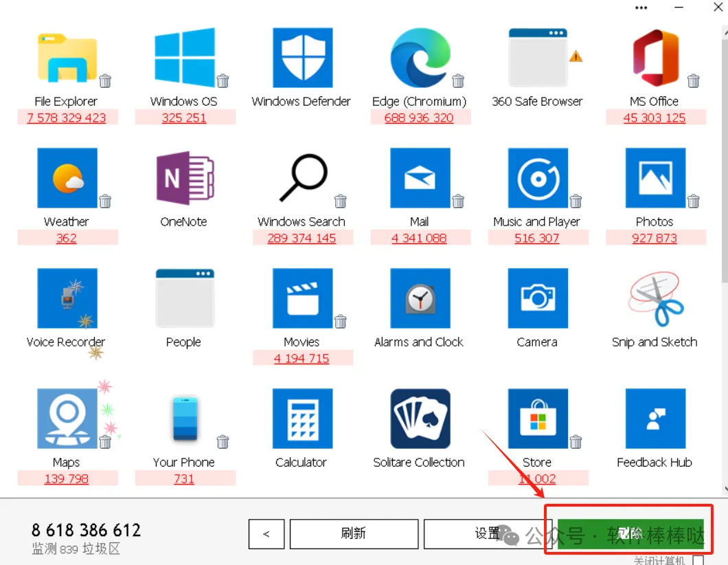
Task: Select the Weather app icon
Action: (67, 178)
